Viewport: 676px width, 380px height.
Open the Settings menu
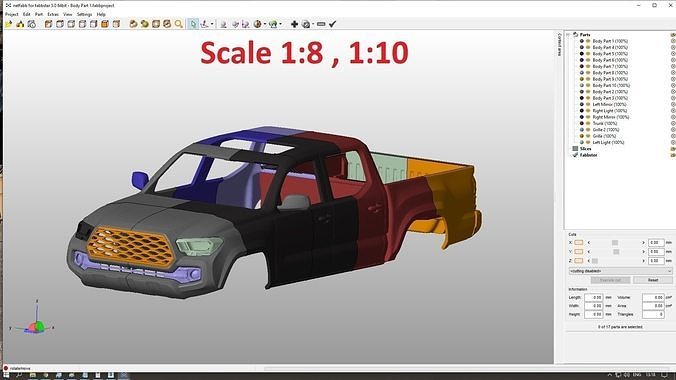[84, 14]
